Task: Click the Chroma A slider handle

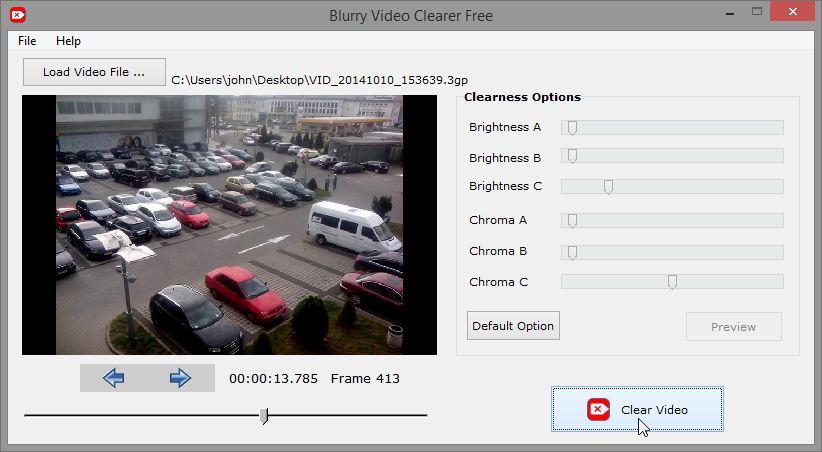Action: tap(572, 221)
